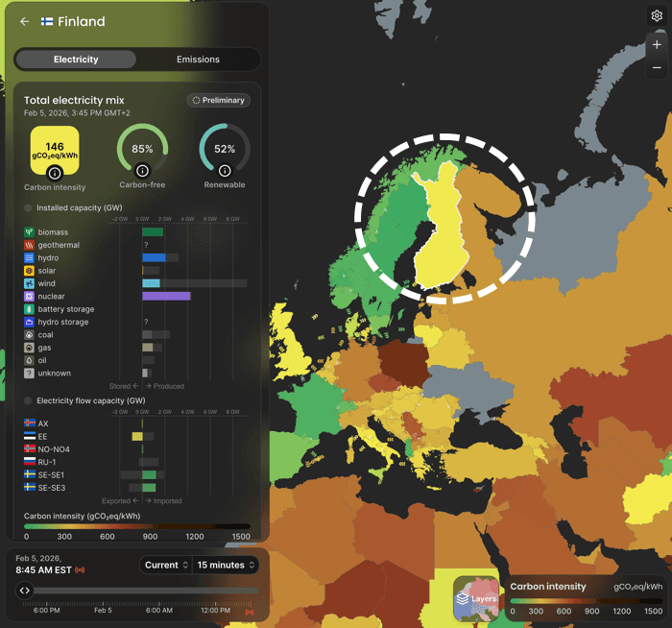Click the wind source icon
Image resolution: width=672 pixels, height=628 pixels.
tap(30, 284)
